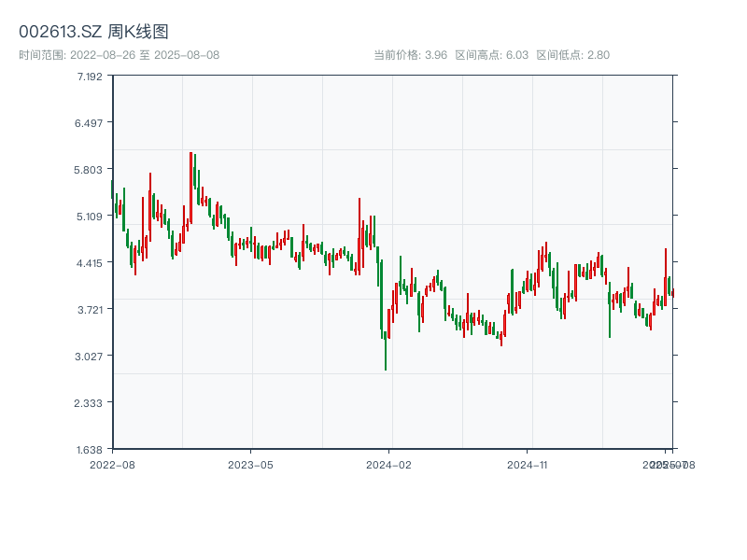Screen dimensions: 747x560
Task: Click the 4.415 y-axis price label
Action: tap(91, 262)
